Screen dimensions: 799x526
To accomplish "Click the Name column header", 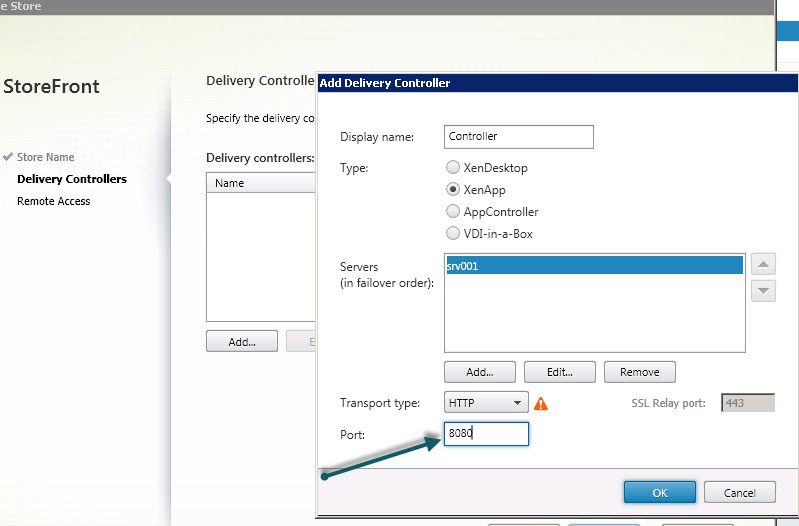I will click(x=261, y=183).
